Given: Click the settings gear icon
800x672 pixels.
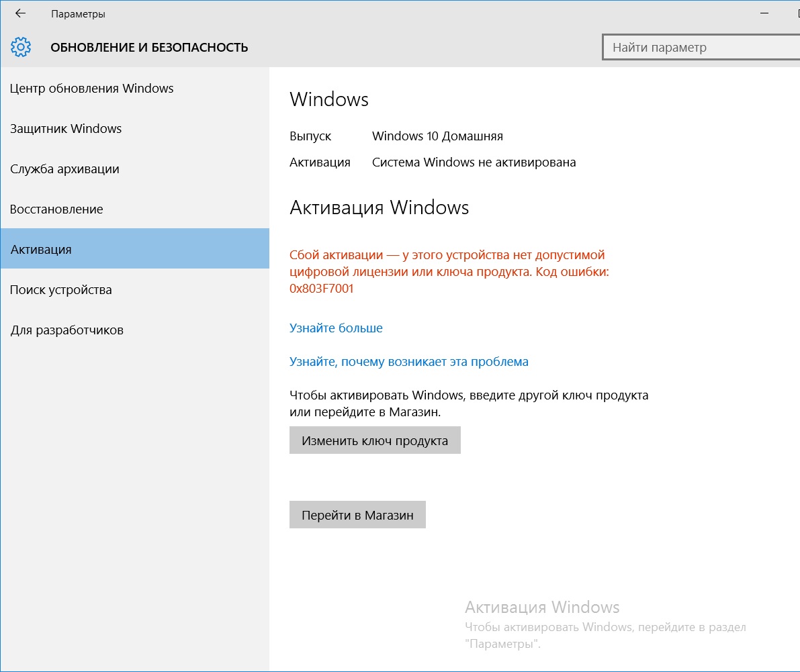Looking at the screenshot, I should (x=21, y=47).
